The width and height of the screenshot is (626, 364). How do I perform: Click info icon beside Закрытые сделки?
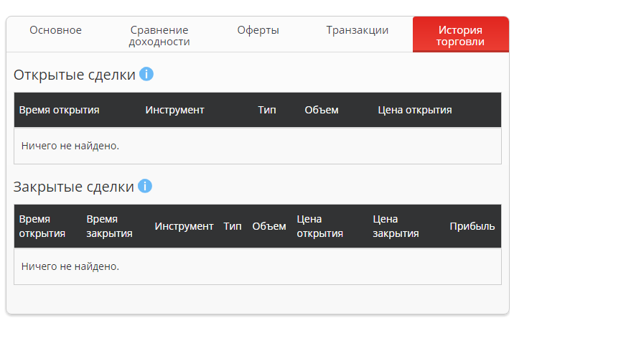(x=145, y=186)
